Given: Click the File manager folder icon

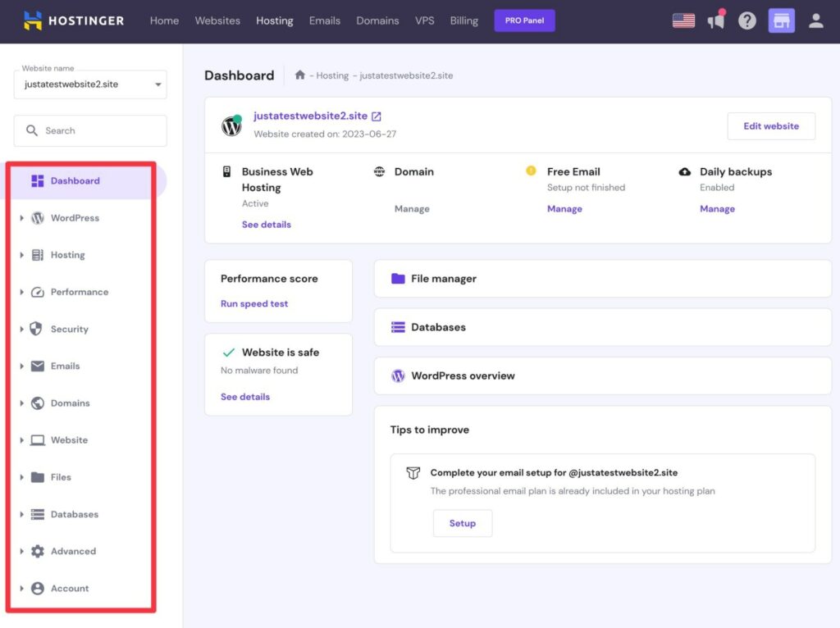Looking at the screenshot, I should click(398, 279).
